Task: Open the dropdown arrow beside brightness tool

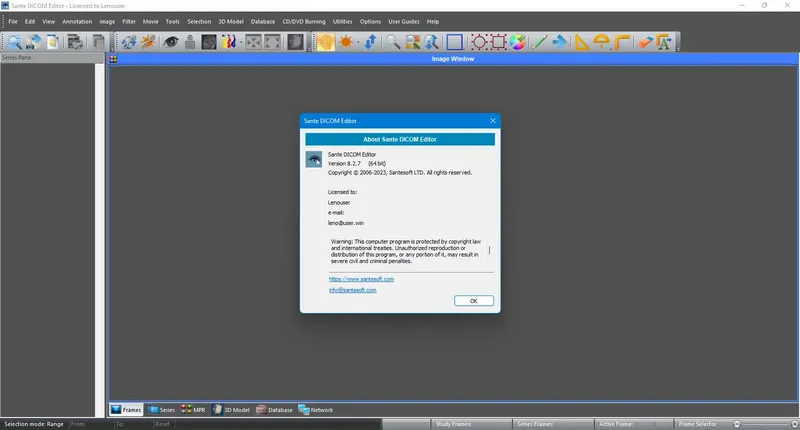Action: click(358, 42)
